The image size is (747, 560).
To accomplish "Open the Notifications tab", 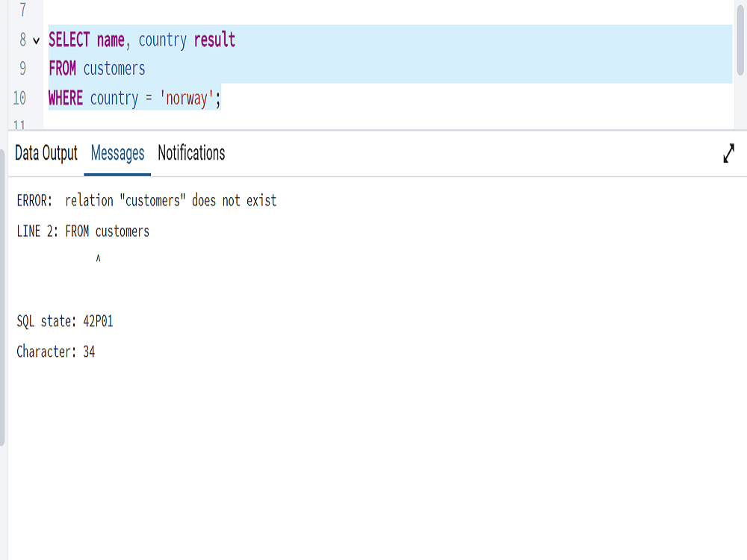I will [191, 153].
